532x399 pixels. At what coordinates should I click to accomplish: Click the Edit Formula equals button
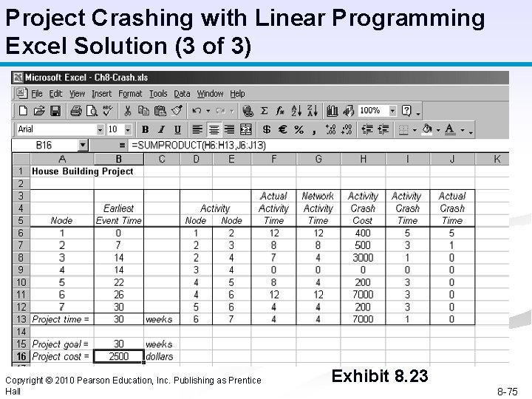click(x=122, y=146)
